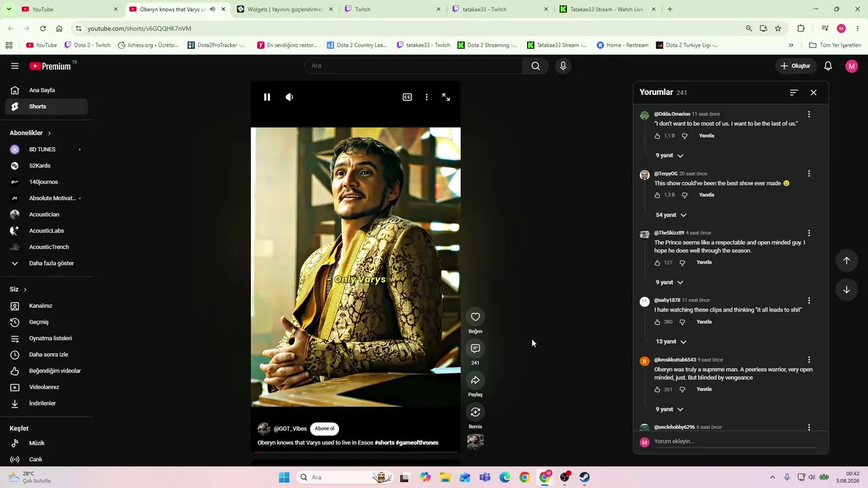Like the @broskkuttub6543 comment
The image size is (868, 488).
point(657,390)
